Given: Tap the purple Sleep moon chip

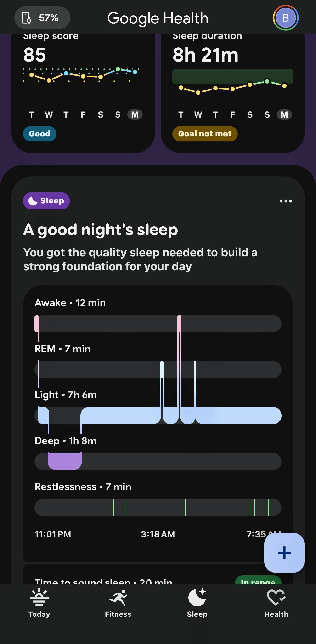Looking at the screenshot, I should point(46,201).
